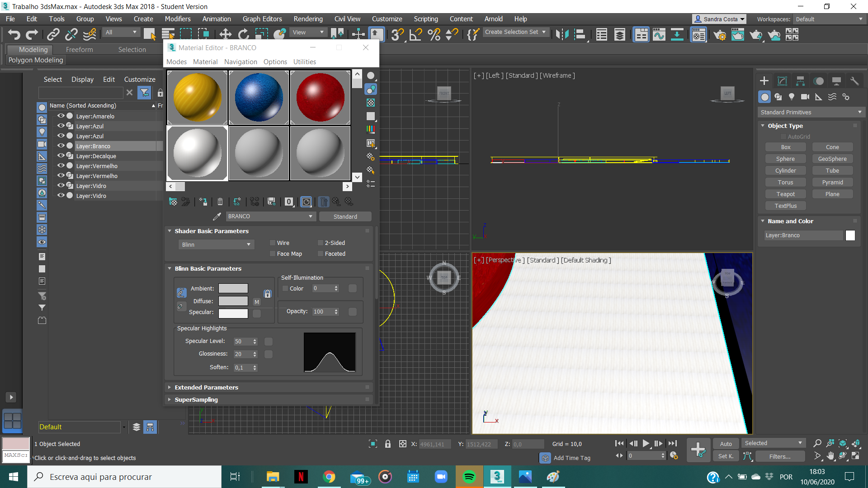Expand the Extended Parameters rollout

click(x=206, y=387)
